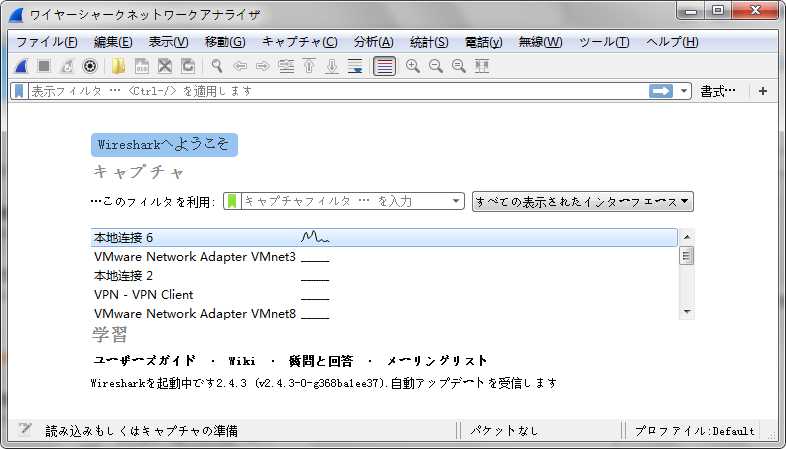Toggle packet colorization rules
This screenshot has height=449, width=786.
384,66
